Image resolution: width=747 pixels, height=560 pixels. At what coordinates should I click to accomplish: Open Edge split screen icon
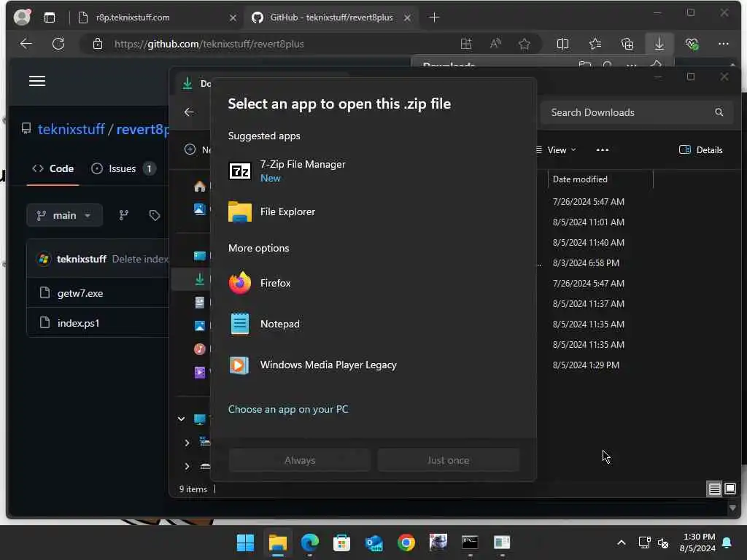click(x=562, y=44)
